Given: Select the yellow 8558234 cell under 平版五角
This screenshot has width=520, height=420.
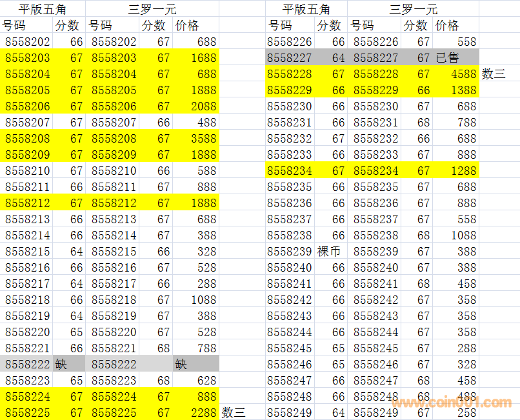Looking at the screenshot, I should point(289,171).
